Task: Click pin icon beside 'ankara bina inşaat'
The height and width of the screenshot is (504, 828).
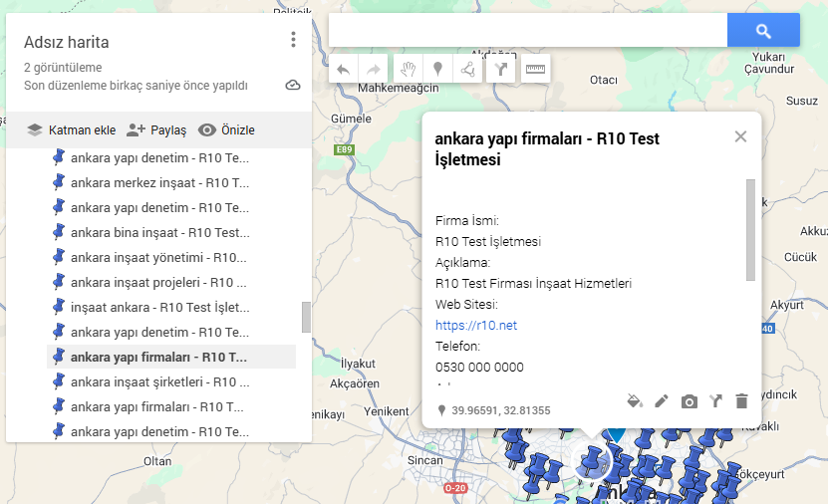Action: pos(59,232)
